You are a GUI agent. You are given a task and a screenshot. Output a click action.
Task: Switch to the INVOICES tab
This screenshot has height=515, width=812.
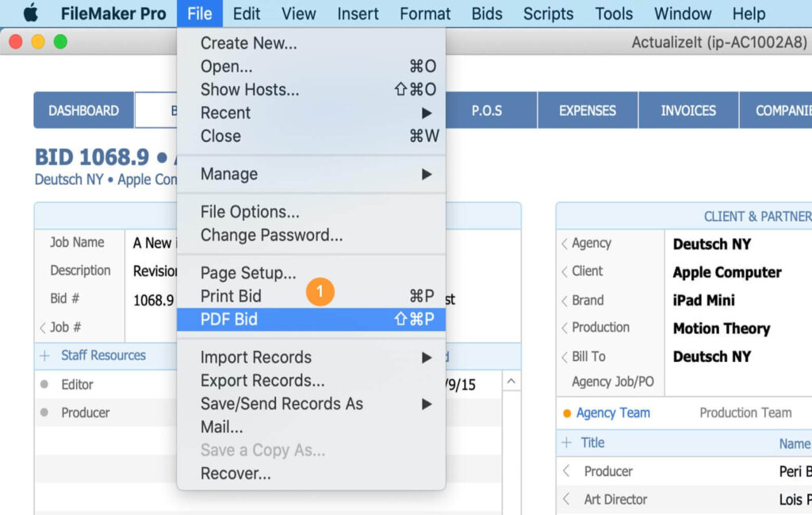(x=688, y=110)
